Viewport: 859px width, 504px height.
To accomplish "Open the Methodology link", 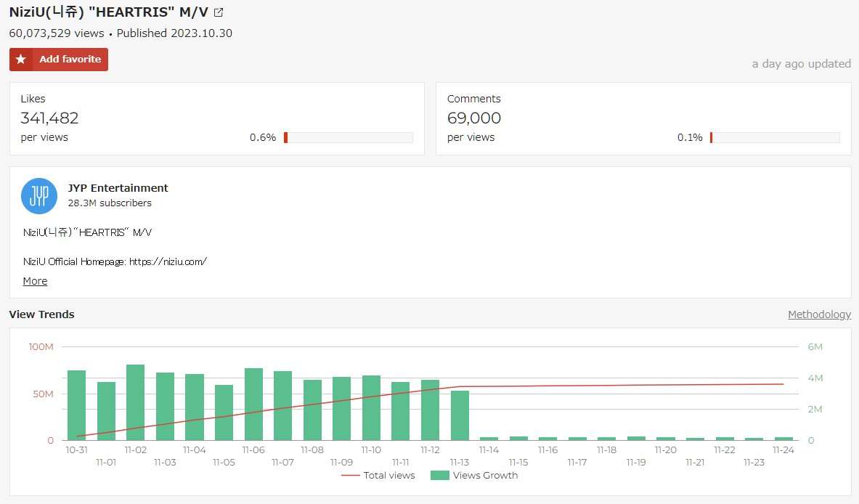I will [819, 314].
